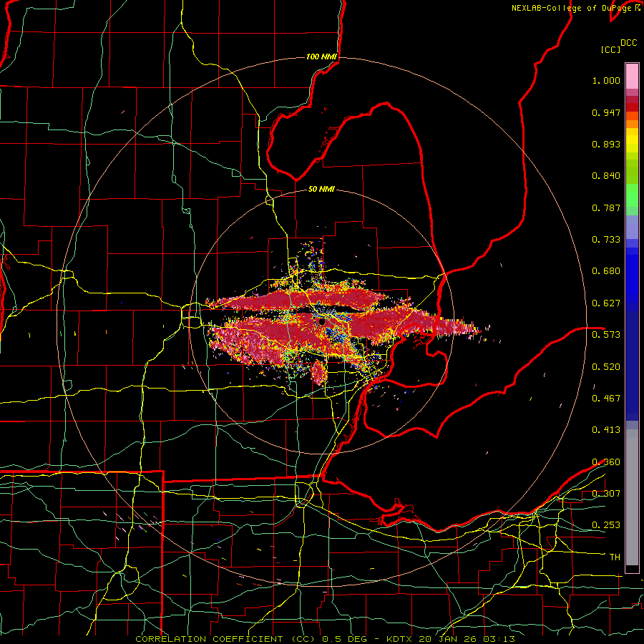The width and height of the screenshot is (644, 644).
Task: Click the light pink top swatch of color bar
Action: point(632,76)
